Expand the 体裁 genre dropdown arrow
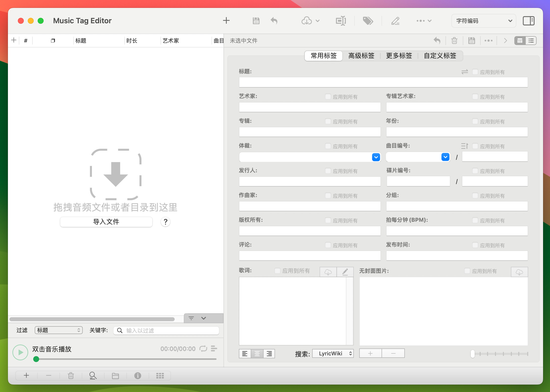The height and width of the screenshot is (392, 550). click(x=376, y=157)
